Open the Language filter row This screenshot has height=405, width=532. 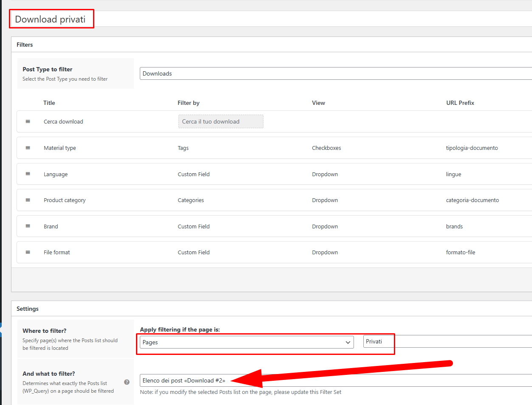point(274,174)
